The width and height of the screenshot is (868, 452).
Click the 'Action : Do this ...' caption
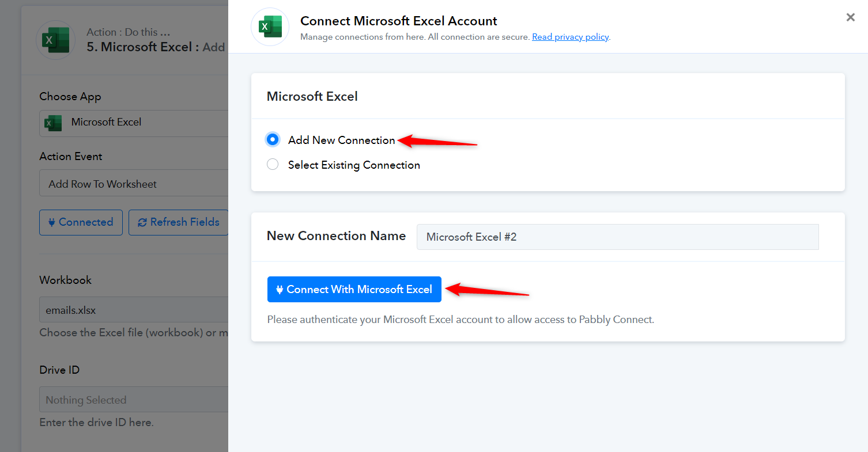[x=129, y=32]
